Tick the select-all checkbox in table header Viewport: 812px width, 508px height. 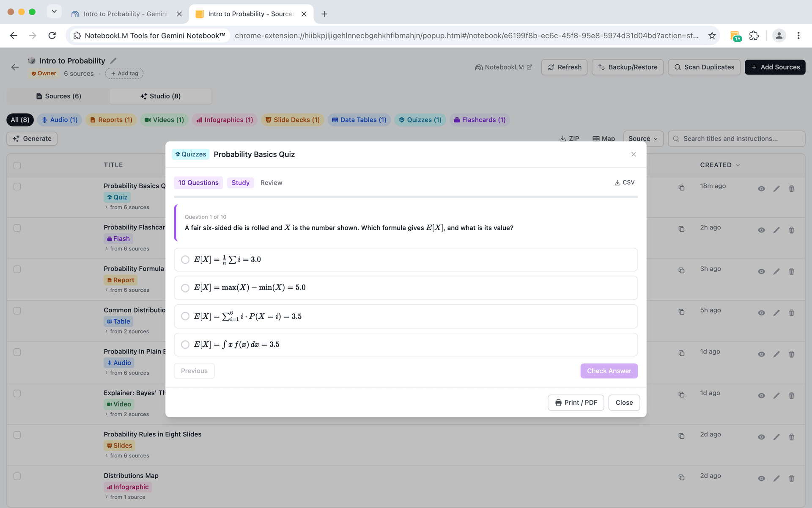[x=17, y=166]
